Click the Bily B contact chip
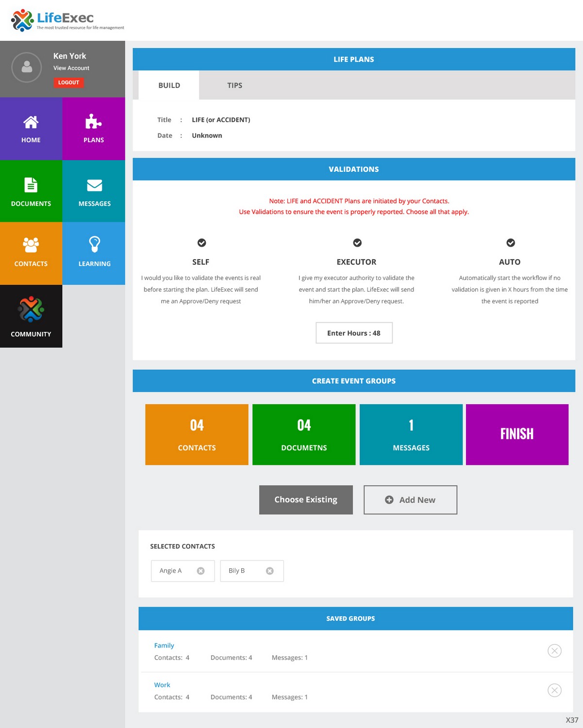Viewport: 583px width, 728px height. point(251,571)
